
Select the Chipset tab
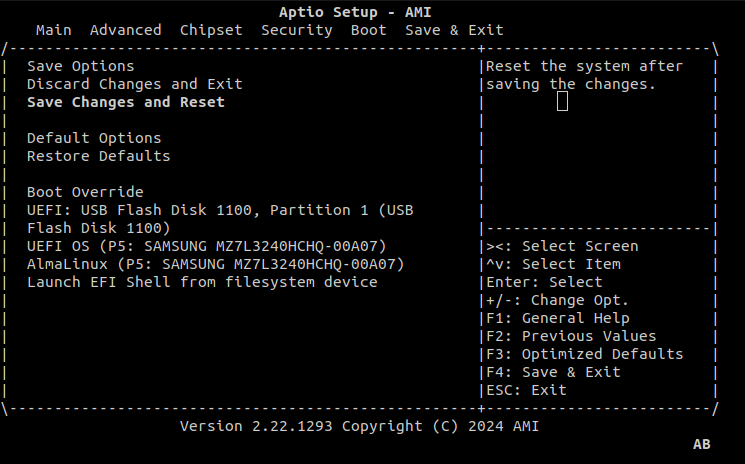click(x=211, y=30)
